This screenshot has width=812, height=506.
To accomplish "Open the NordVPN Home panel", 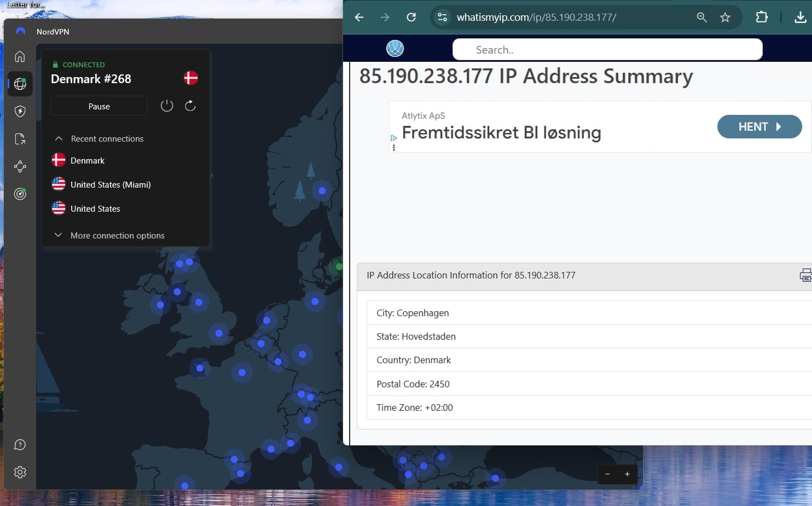I will tap(20, 56).
